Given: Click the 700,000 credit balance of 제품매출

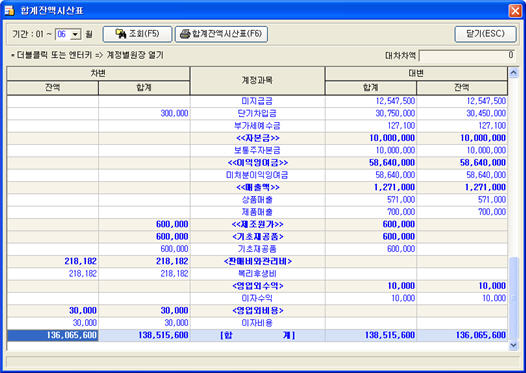Looking at the screenshot, I should click(492, 212).
